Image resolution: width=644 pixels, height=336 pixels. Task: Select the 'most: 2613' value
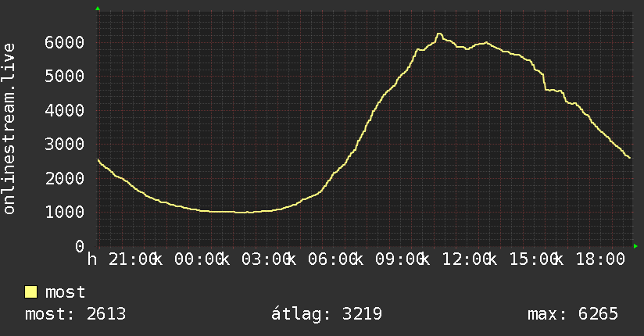[x=75, y=314]
